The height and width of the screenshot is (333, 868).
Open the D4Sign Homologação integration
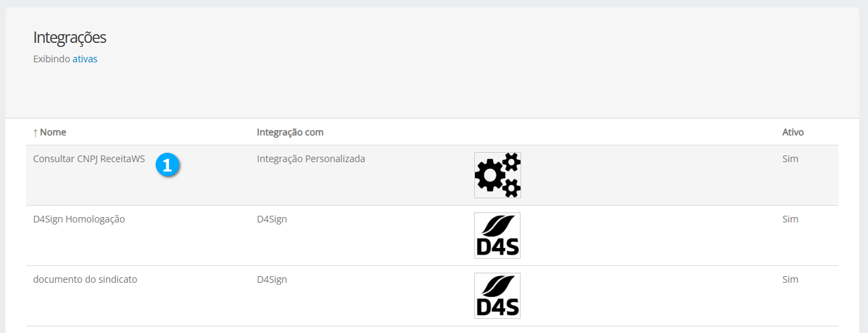pos(78,219)
